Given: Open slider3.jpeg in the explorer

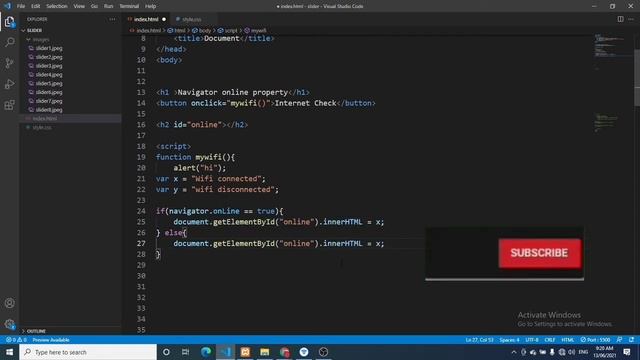Looking at the screenshot, I should pos(49,66).
